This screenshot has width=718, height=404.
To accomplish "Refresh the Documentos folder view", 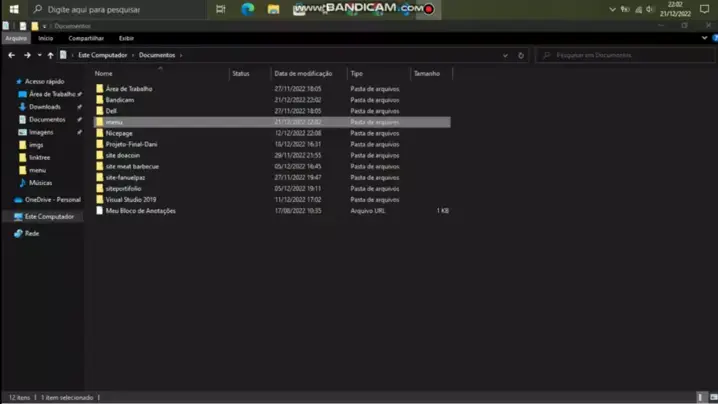I will pyautogui.click(x=521, y=55).
